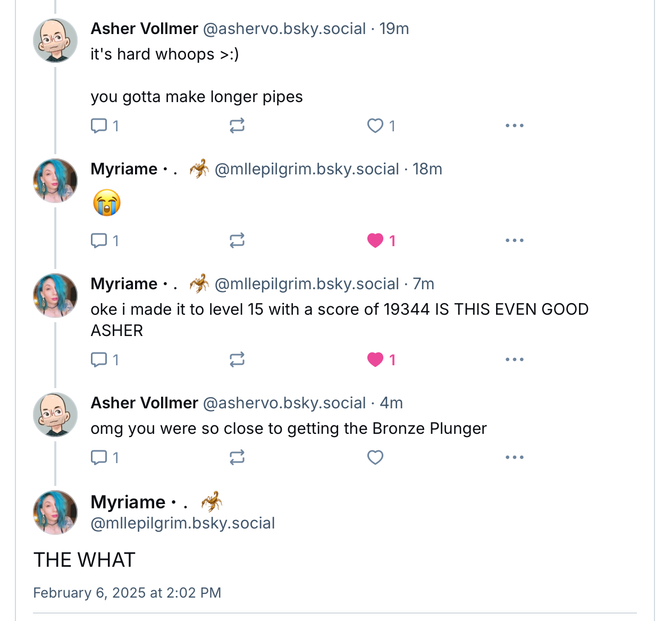Screen dimensions: 672x621
Task: Open more options on 'Bronze Plunger' post
Action: click(x=515, y=458)
